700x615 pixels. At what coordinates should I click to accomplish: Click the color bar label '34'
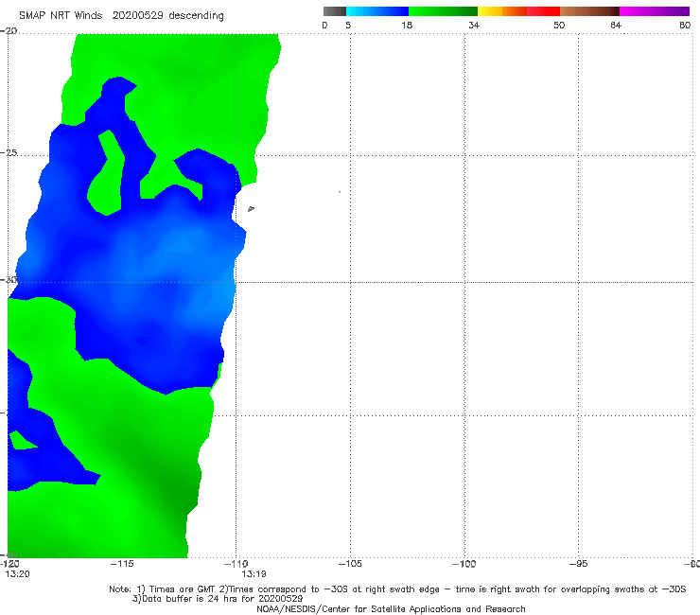tap(474, 26)
